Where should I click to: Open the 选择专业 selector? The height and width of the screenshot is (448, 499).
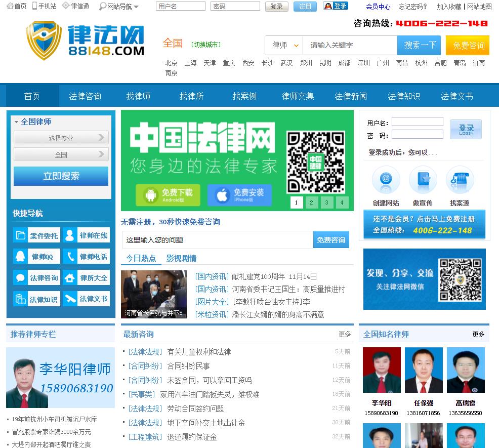pyautogui.click(x=61, y=138)
